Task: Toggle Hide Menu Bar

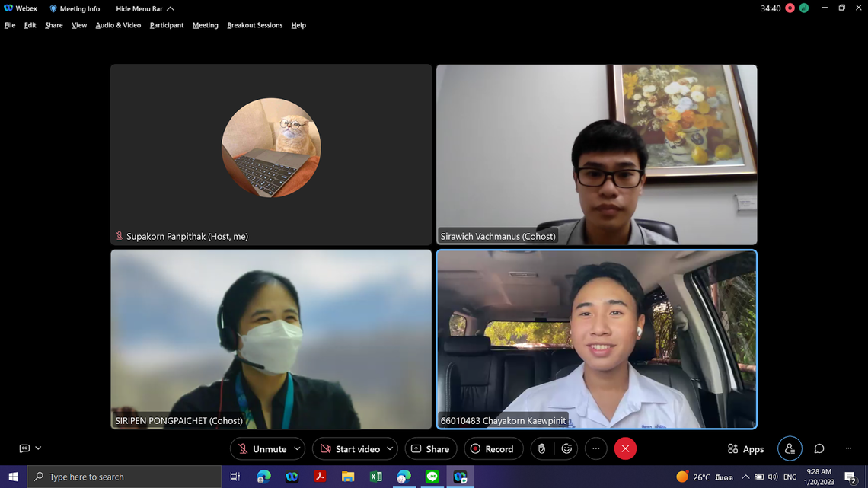Action: [145, 9]
